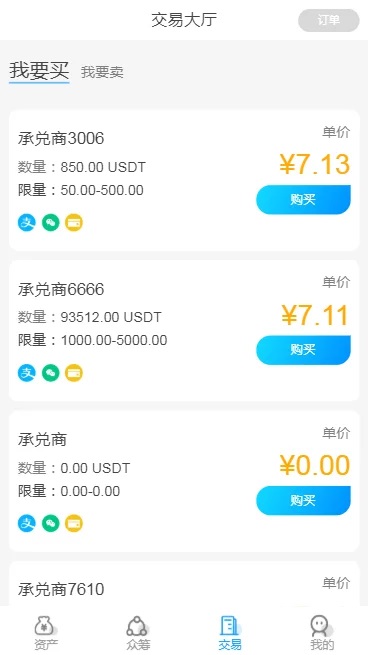This screenshot has width=368, height=655.
Task: Tap the Alipay icon for 承兑商3006
Action: (27, 223)
